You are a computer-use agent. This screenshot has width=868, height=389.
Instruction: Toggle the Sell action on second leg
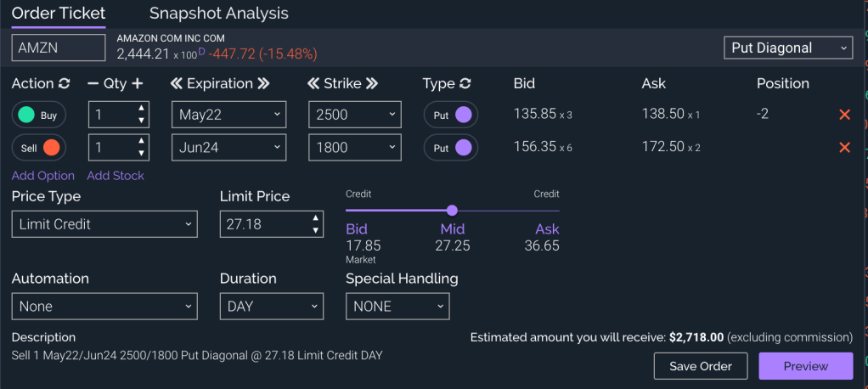[40, 148]
